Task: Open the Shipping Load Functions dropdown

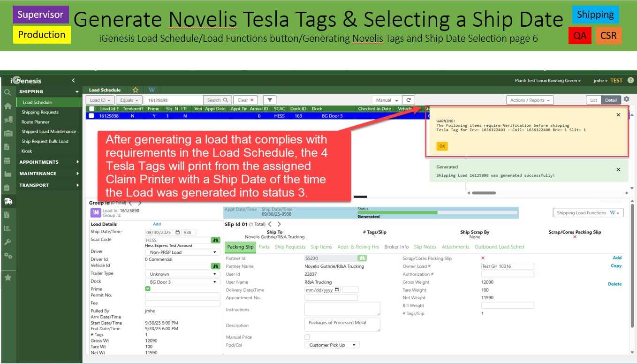Action: pos(588,213)
